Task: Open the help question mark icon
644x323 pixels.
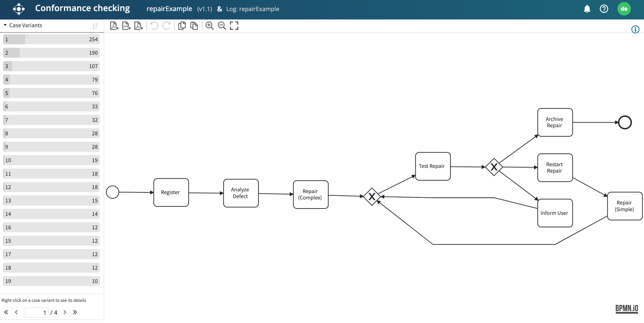Action: point(604,9)
